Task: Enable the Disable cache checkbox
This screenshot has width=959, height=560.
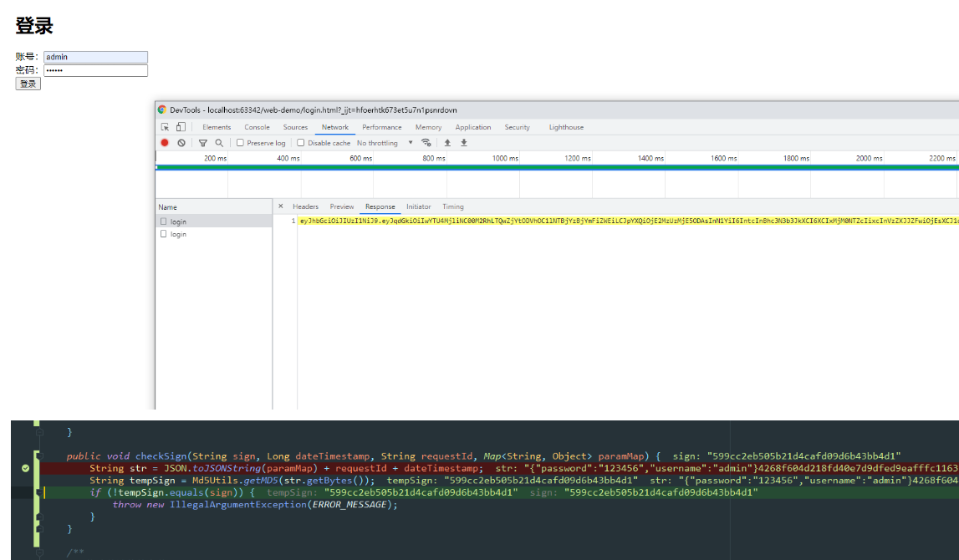Action: [x=300, y=142]
